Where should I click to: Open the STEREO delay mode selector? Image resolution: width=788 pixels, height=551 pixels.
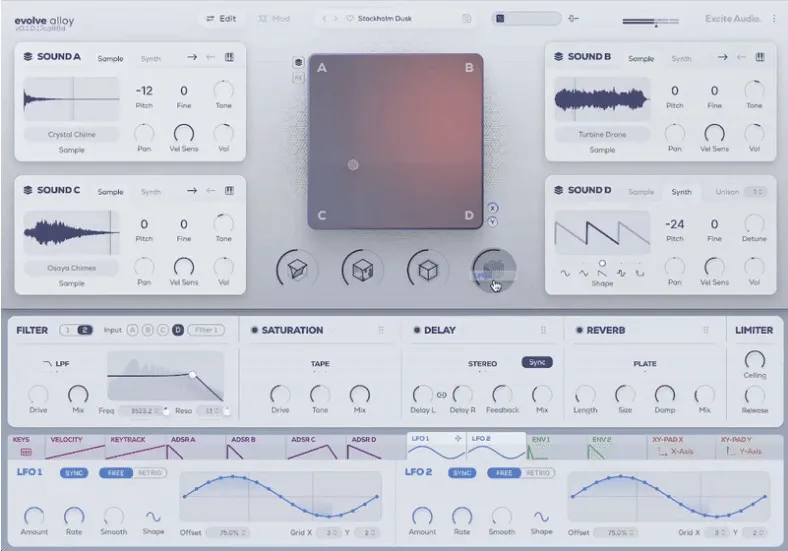pos(482,363)
